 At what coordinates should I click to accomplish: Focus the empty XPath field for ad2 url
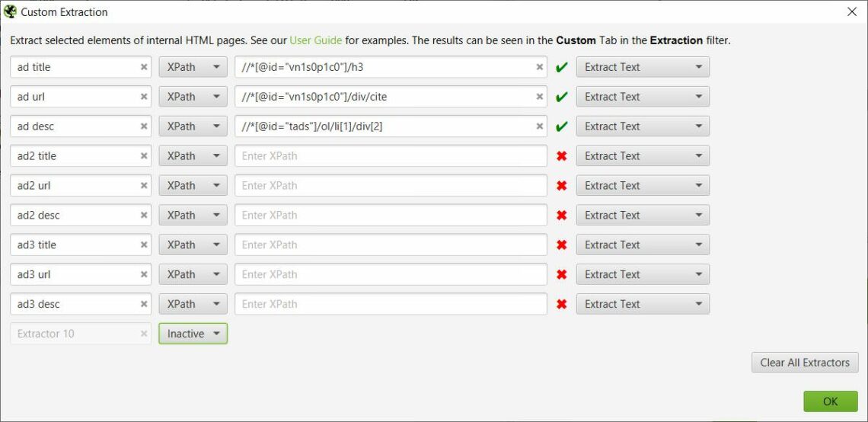pyautogui.click(x=391, y=186)
